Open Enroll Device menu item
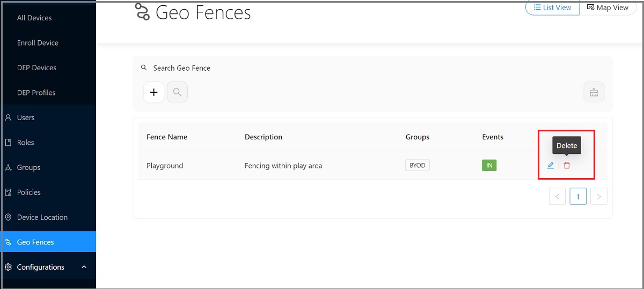644x289 pixels. (x=38, y=43)
